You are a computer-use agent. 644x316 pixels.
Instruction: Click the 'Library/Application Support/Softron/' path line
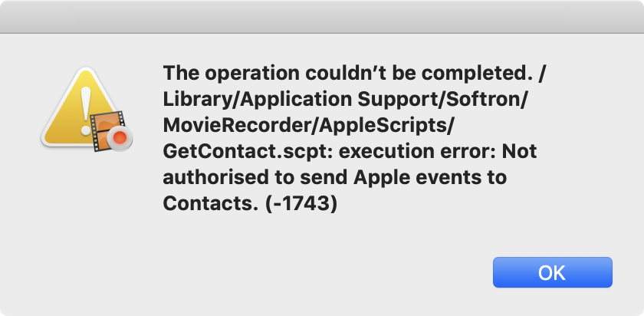(x=344, y=99)
